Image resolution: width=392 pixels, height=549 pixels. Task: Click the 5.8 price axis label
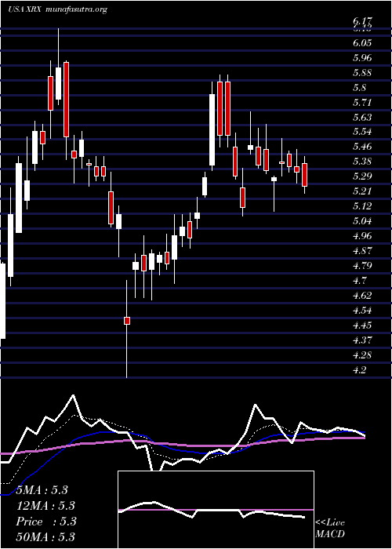[360, 88]
